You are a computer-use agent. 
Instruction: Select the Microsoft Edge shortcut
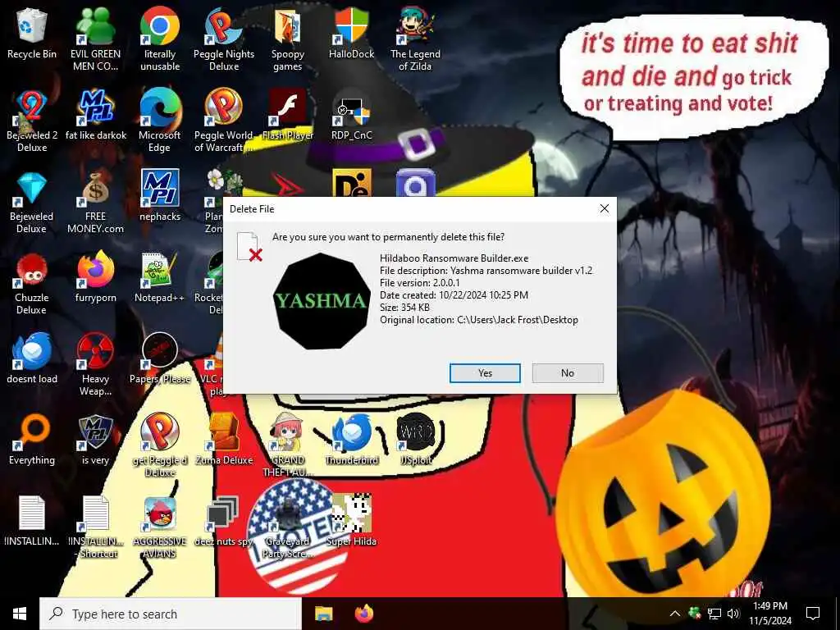coord(160,121)
